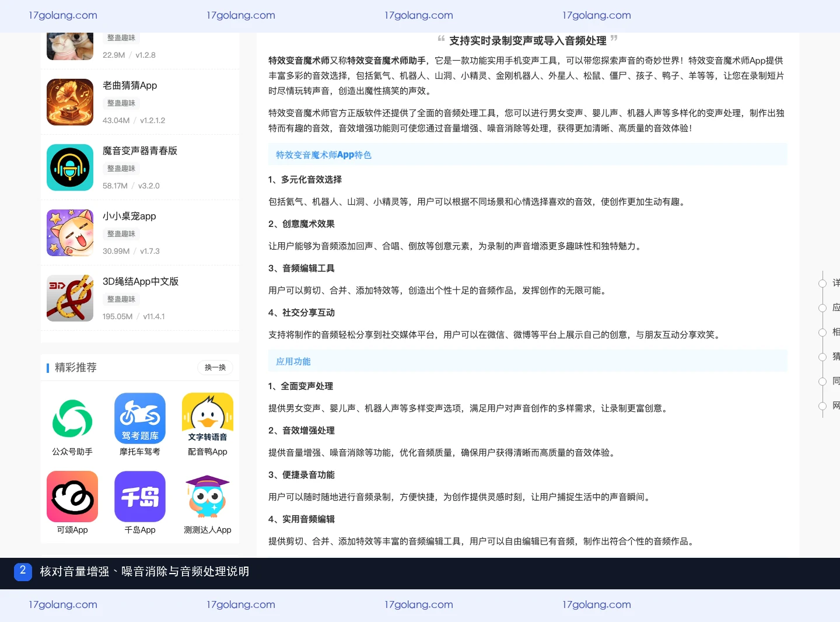
Task: Click the 配音鸭App label
Action: [208, 452]
